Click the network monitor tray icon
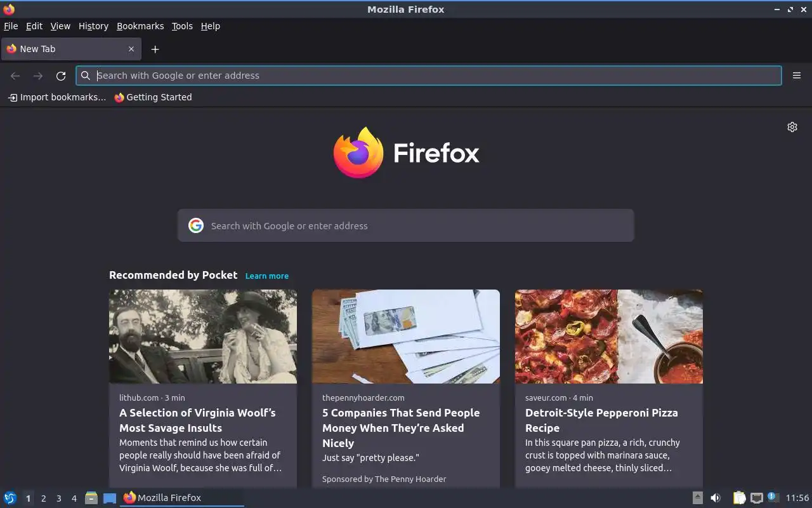 [x=756, y=498]
